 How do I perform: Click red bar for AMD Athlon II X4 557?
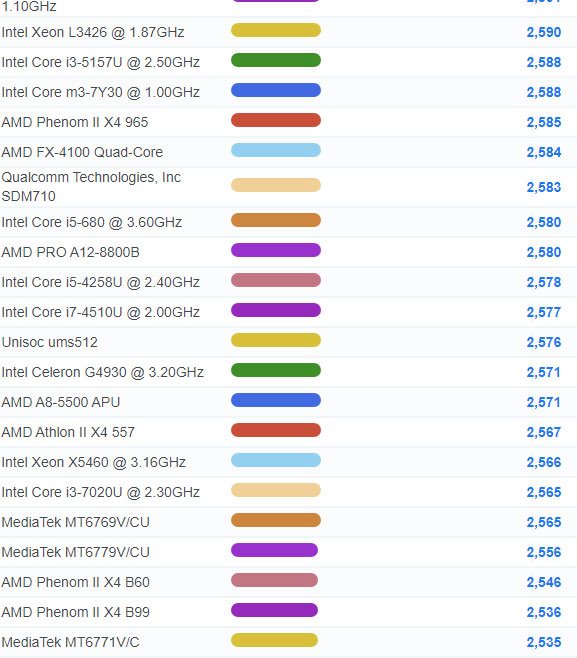(276, 430)
